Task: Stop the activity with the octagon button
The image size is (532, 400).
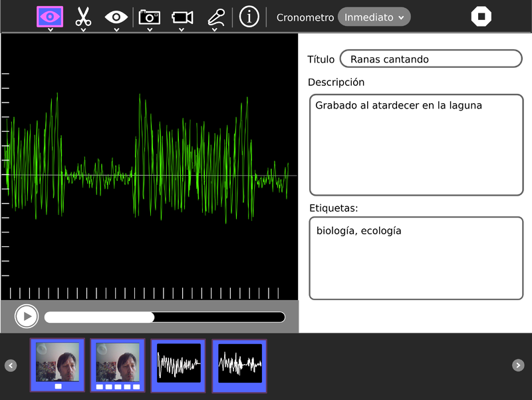Action: [481, 17]
